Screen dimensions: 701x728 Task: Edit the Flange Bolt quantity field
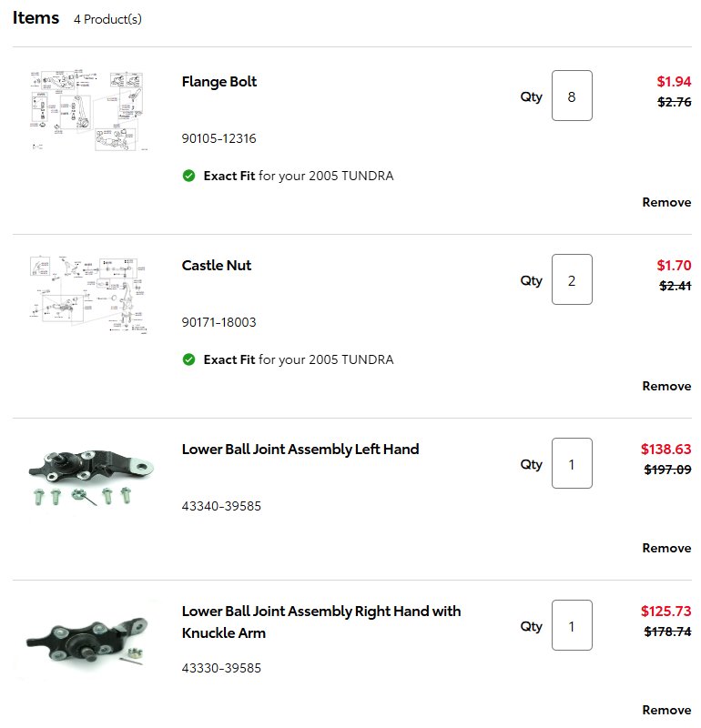pos(572,96)
